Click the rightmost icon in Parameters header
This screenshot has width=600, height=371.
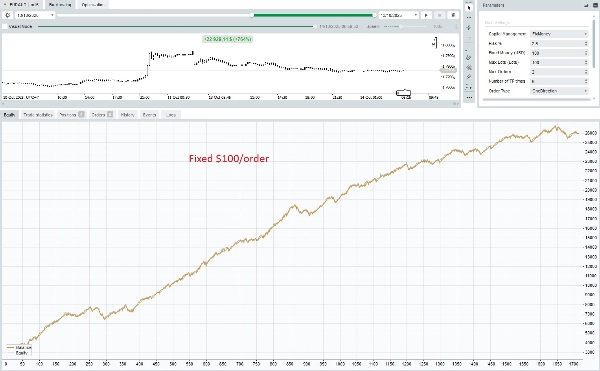tap(594, 5)
